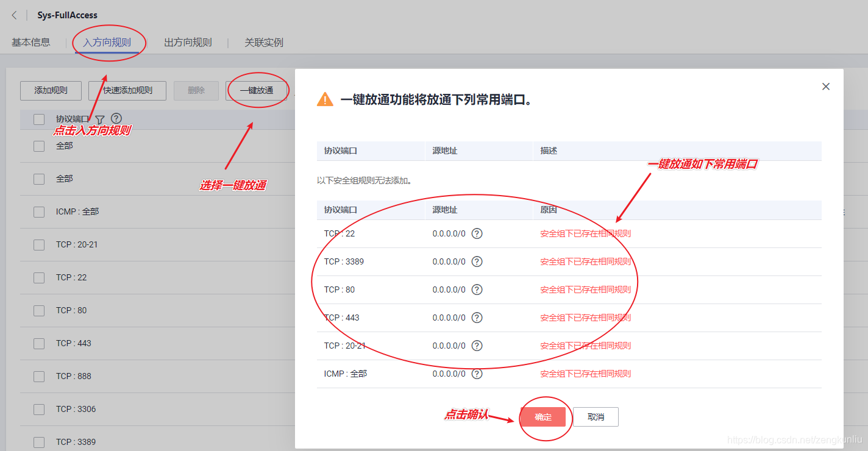Click 0.0.0.0/0 source in TCP : 80 row
The width and height of the screenshot is (868, 451).
click(449, 289)
